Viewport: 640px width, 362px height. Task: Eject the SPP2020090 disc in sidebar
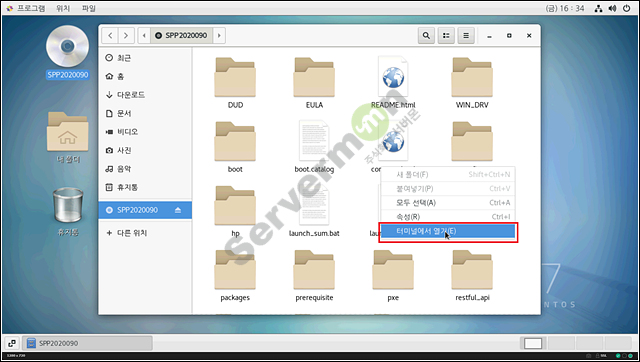click(178, 210)
